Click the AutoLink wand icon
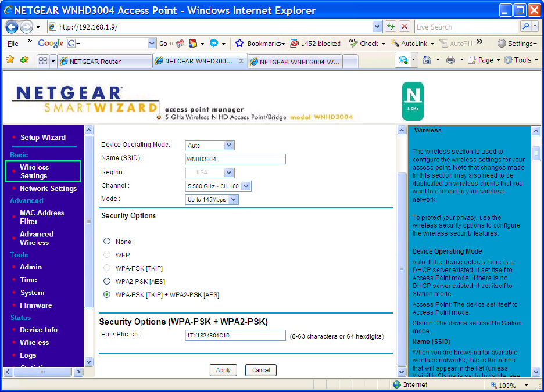Image resolution: width=544 pixels, height=392 pixels. pos(395,44)
